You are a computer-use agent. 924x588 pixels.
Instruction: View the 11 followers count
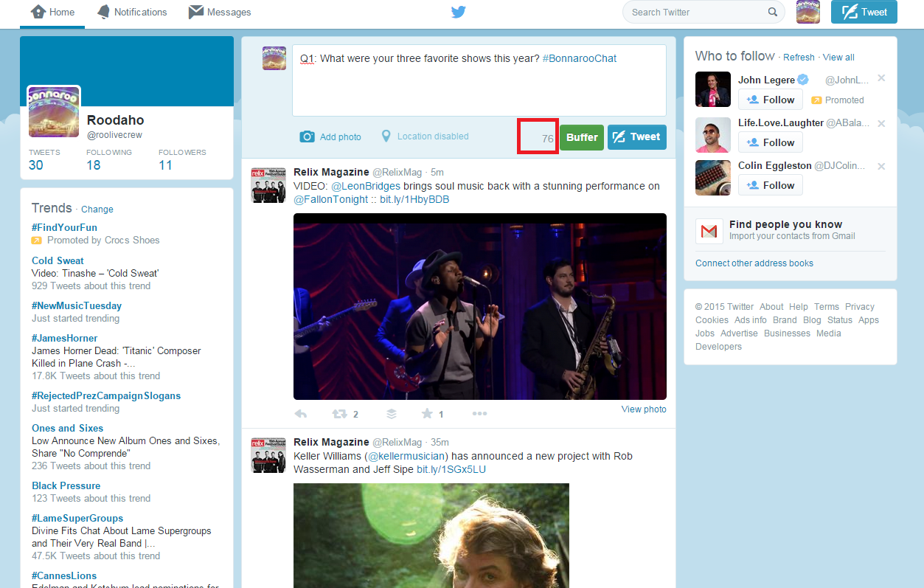[166, 165]
